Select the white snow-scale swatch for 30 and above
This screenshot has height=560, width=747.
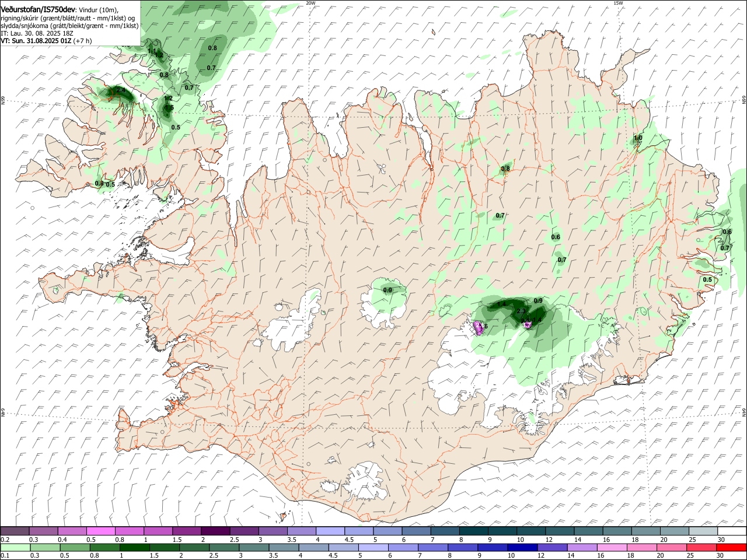point(732,531)
